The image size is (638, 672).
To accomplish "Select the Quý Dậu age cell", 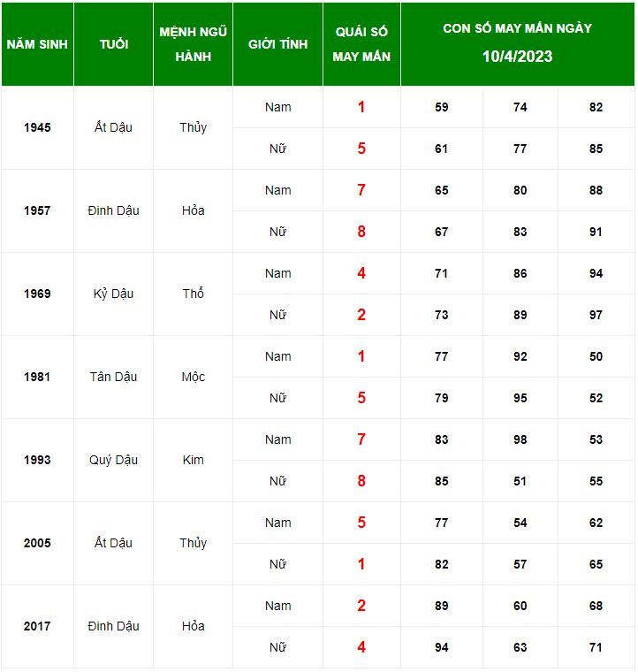I will point(113,460).
